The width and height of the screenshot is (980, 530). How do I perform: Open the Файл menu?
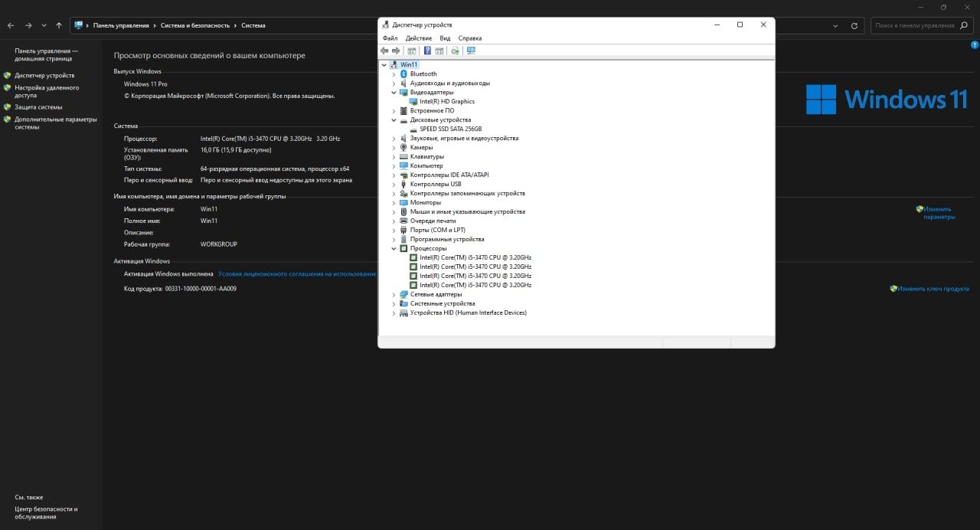point(390,38)
